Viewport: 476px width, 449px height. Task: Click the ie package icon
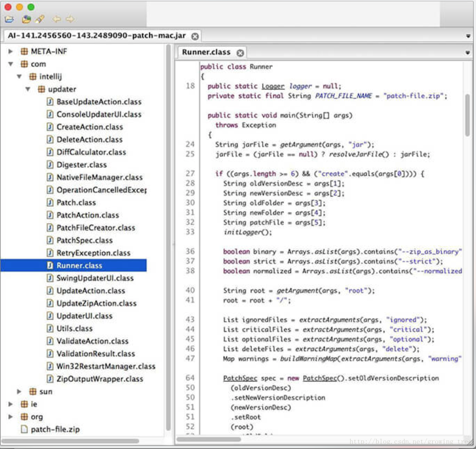click(24, 404)
